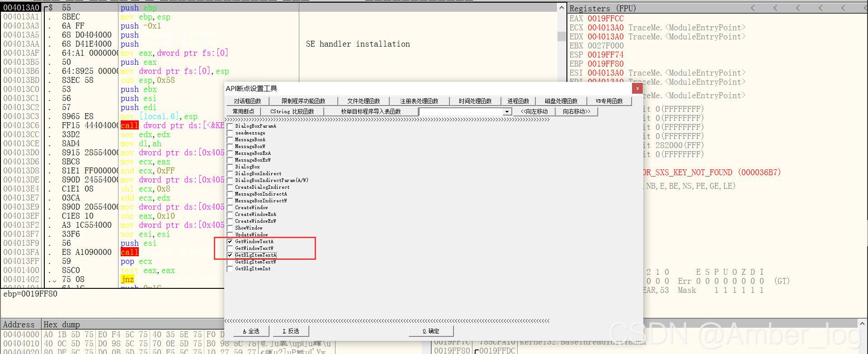Click the disassembly vertical scrollbar thumb
The height and width of the screenshot is (354, 868).
tap(561, 36)
